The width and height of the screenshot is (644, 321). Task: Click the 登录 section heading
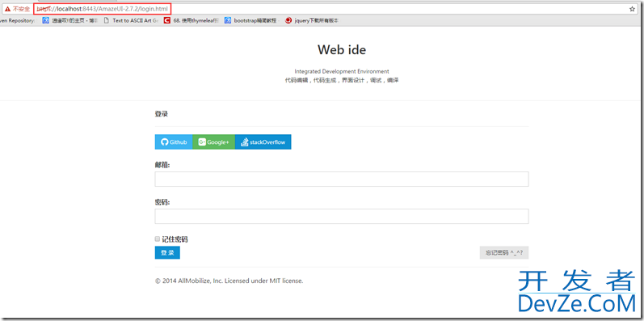[161, 114]
